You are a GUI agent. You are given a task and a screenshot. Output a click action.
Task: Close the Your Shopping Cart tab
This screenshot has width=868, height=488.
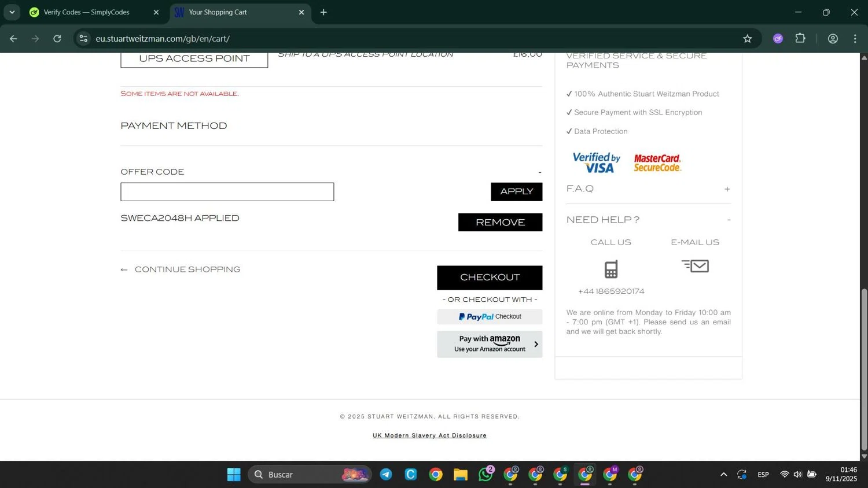301,12
